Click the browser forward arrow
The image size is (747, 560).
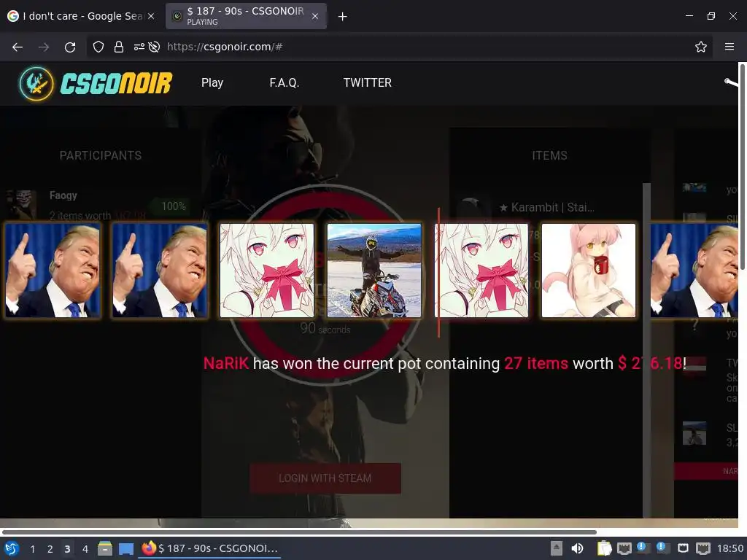pos(44,47)
